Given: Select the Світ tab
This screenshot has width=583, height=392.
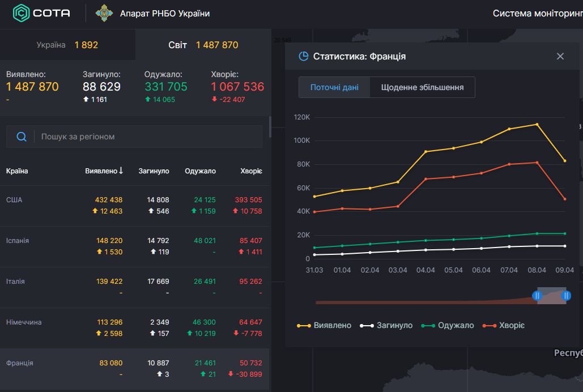Looking at the screenshot, I should click(203, 45).
